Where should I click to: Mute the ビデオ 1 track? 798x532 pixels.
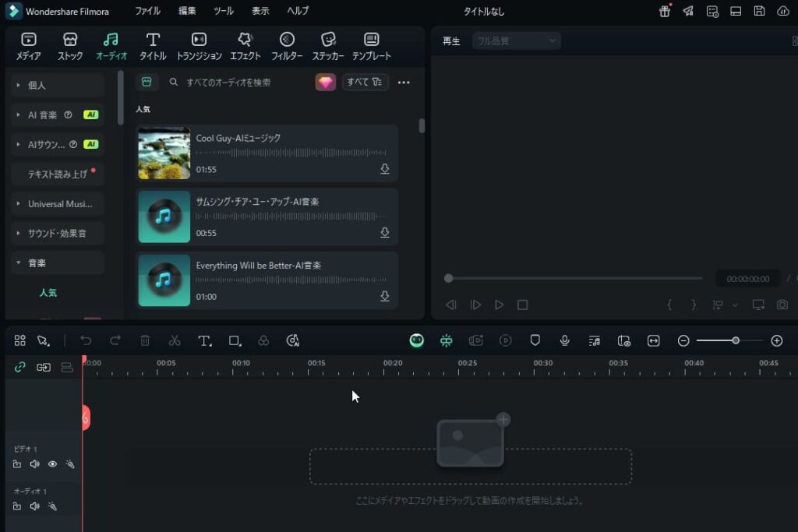[x=34, y=464]
